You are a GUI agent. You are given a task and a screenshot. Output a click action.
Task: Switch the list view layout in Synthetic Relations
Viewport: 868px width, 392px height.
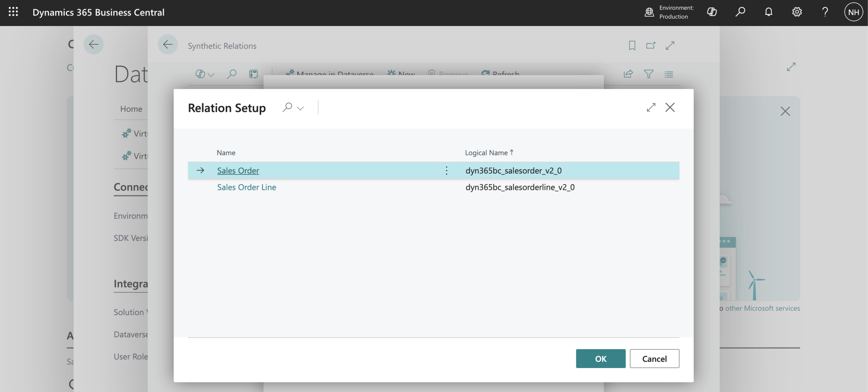[x=669, y=74]
